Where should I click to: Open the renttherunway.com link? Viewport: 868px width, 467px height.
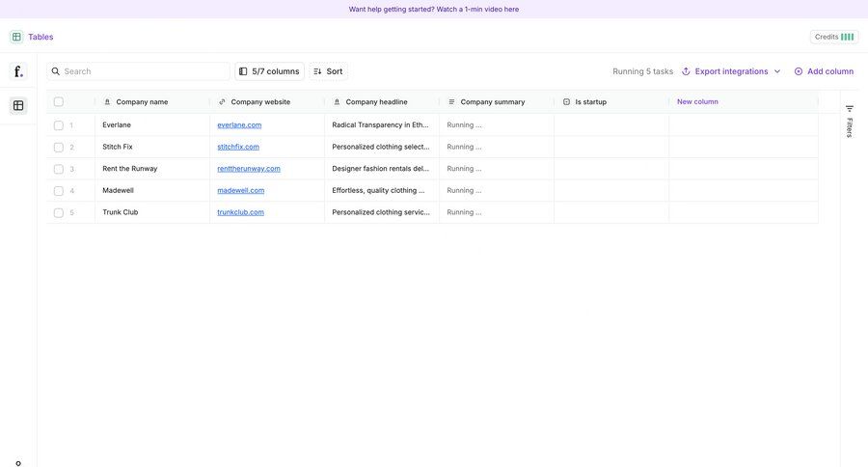point(249,169)
